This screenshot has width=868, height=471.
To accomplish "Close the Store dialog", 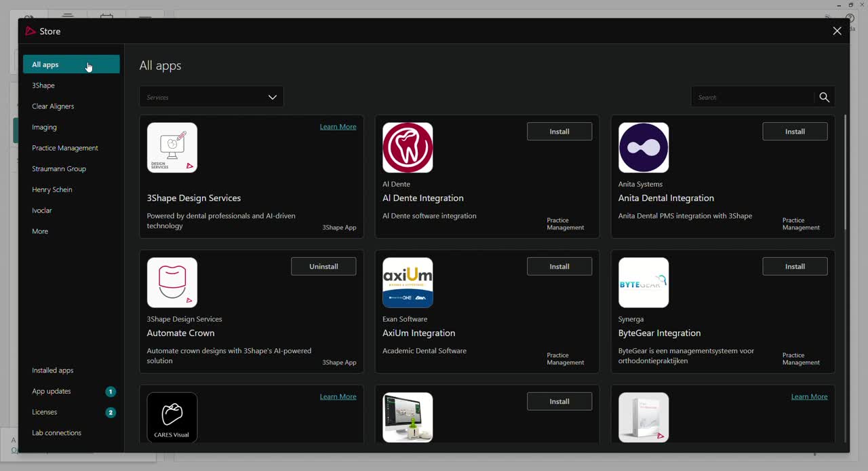I will (x=837, y=31).
